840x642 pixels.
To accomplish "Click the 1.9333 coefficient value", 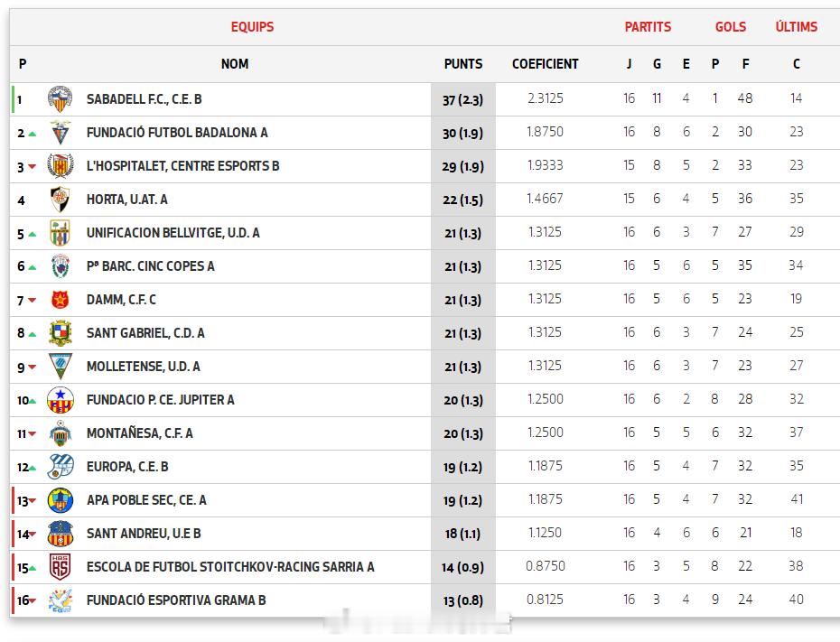I will click(546, 165).
